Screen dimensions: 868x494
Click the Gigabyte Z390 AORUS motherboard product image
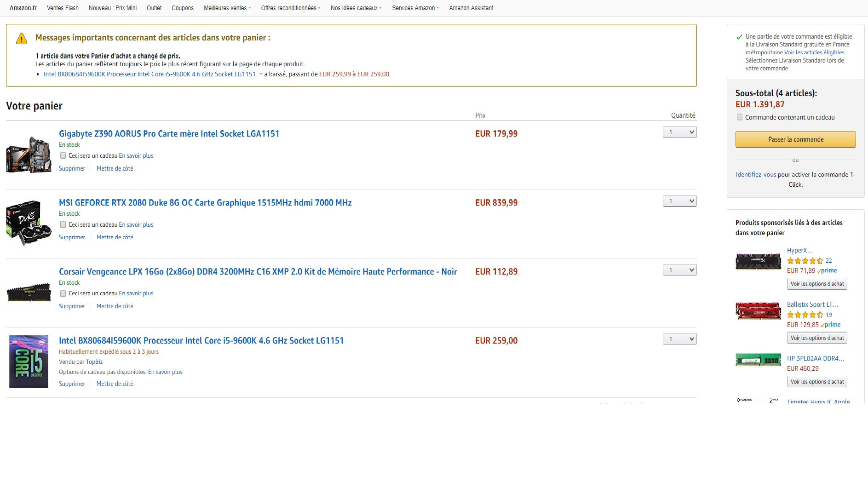(29, 155)
